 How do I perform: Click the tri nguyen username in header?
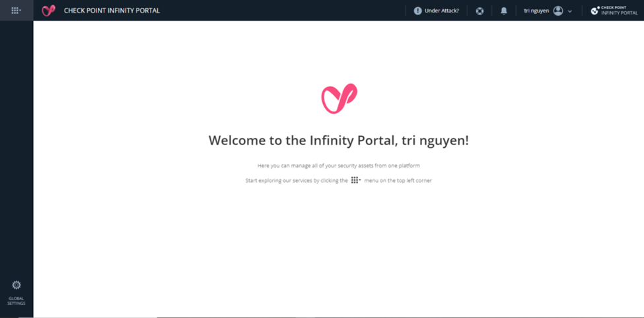click(x=536, y=11)
